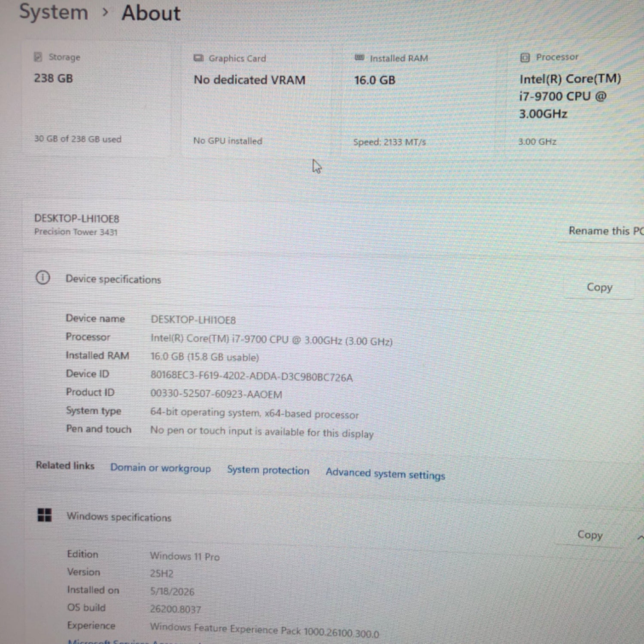Click the Storage card icon
644x644 pixels.
tap(38, 57)
